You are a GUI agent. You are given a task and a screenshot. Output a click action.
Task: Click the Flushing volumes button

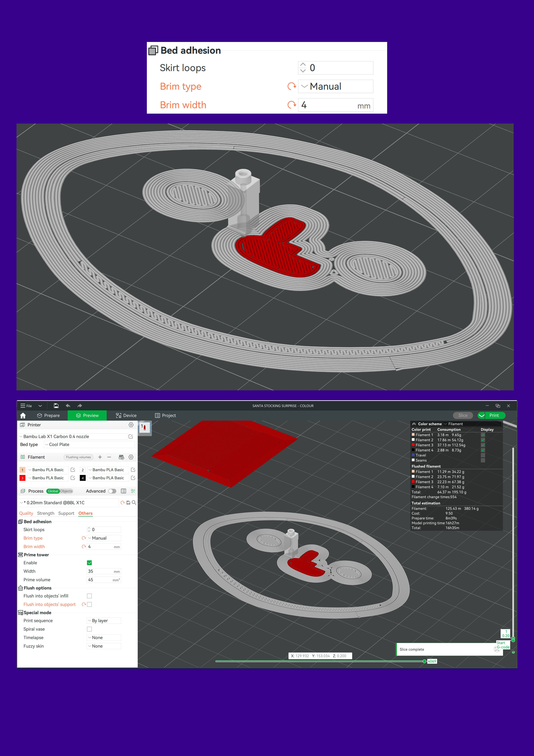pos(78,457)
